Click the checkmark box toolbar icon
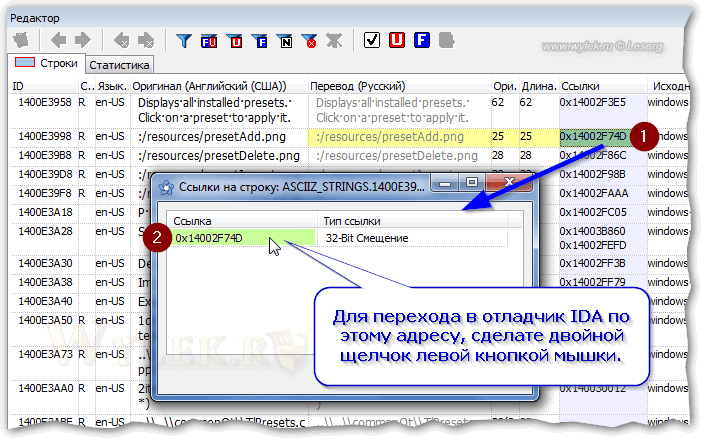704x440 pixels. pos(372,40)
